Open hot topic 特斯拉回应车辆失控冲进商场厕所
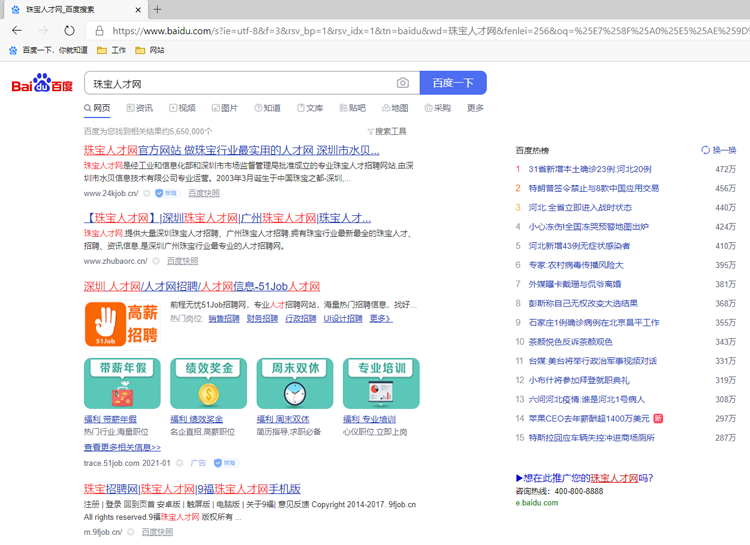Viewport: 750px width, 545px height. pyautogui.click(x=592, y=438)
